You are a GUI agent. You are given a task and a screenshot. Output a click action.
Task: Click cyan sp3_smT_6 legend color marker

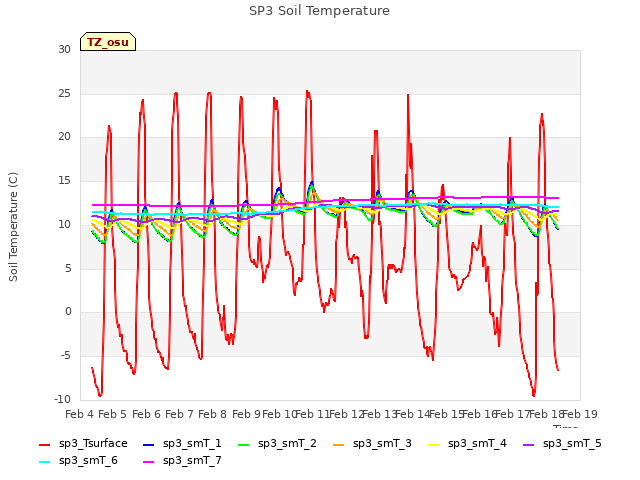click(44, 462)
